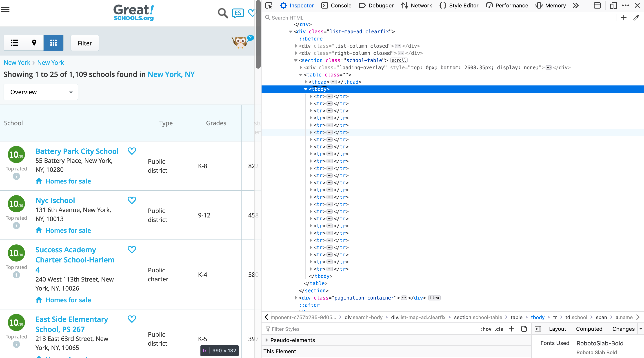The width and height of the screenshot is (644, 358).
Task: Open more sidebar tabs dropdown arrow
Action: [641, 329]
